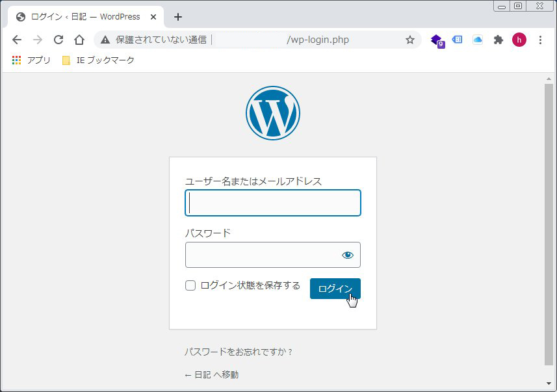The image size is (557, 392).
Task: Select the ログイン ‹ 日記 — WordPress tab
Action: click(85, 17)
